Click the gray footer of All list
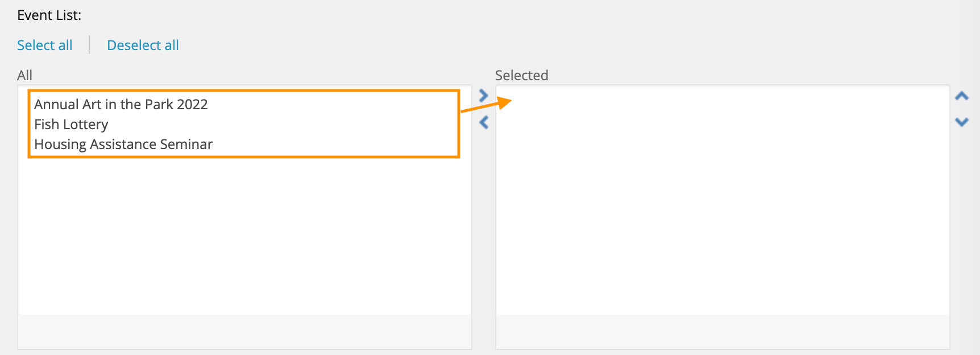The image size is (980, 355). click(244, 332)
